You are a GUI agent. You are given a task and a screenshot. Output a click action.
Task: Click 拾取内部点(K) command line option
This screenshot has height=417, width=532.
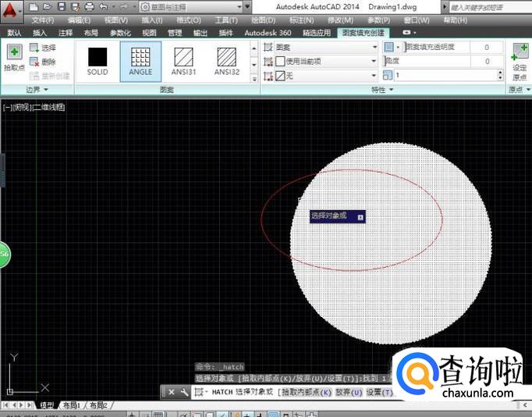coord(305,392)
